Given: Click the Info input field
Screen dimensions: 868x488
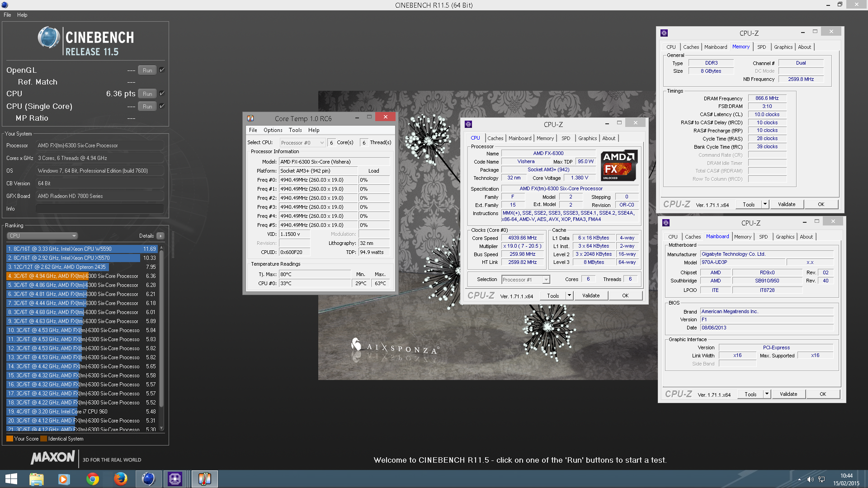Looking at the screenshot, I should pos(99,209).
